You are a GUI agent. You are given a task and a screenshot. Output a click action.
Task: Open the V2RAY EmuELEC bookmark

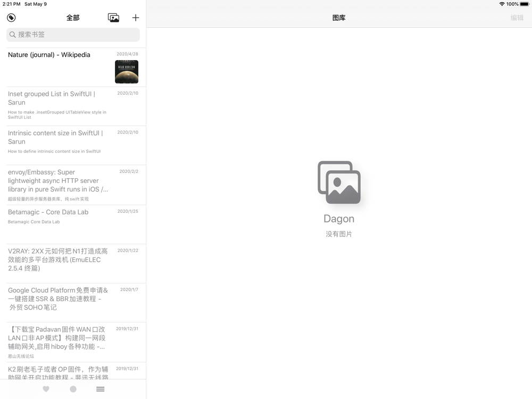pos(73,264)
